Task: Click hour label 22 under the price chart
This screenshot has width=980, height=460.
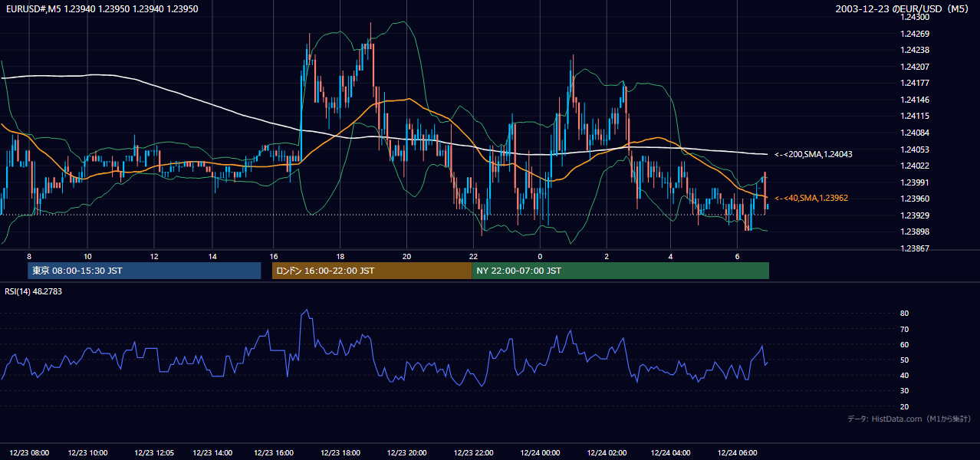Action: pyautogui.click(x=473, y=256)
